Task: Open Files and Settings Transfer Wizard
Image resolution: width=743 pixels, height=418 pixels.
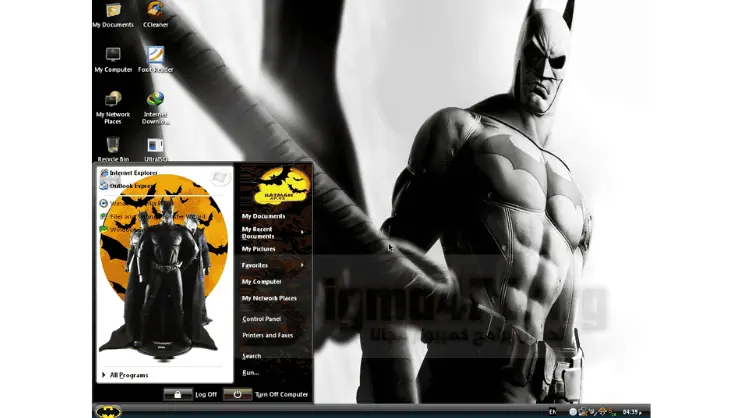Action: 154,217
